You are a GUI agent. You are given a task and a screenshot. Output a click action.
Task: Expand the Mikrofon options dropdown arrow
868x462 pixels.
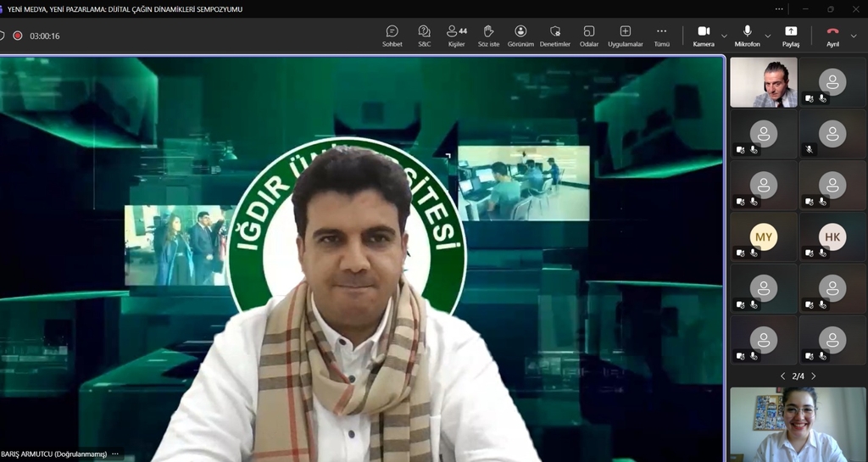click(x=768, y=36)
